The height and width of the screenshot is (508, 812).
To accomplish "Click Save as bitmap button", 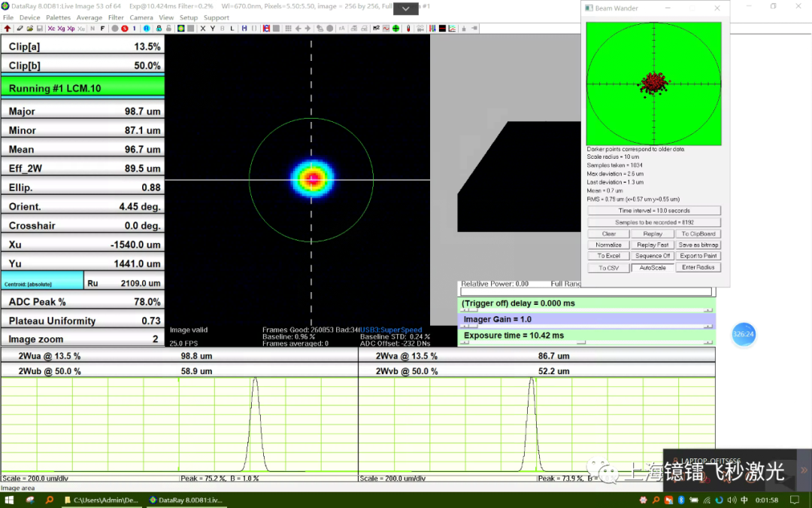I will [698, 245].
